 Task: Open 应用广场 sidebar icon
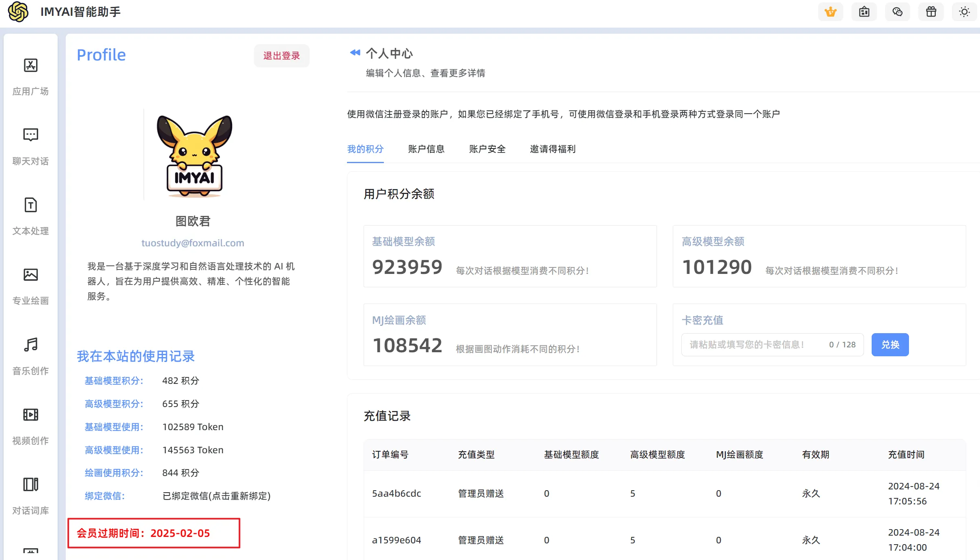coord(30,65)
